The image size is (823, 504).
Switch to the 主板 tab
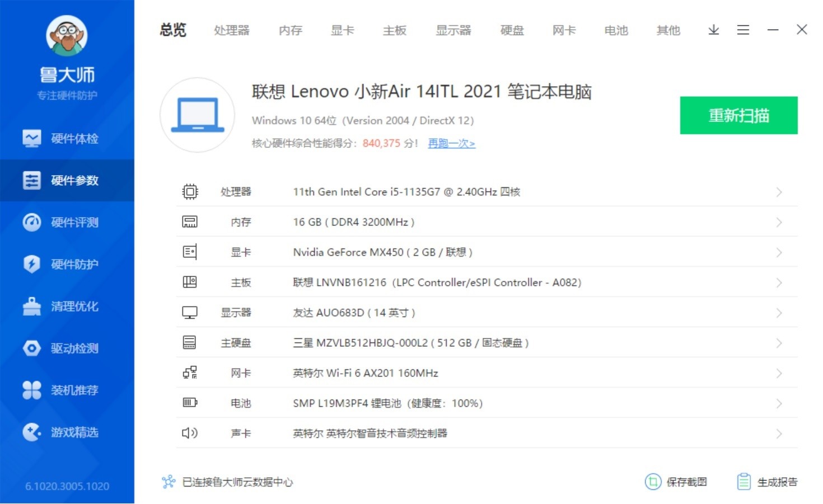395,30
